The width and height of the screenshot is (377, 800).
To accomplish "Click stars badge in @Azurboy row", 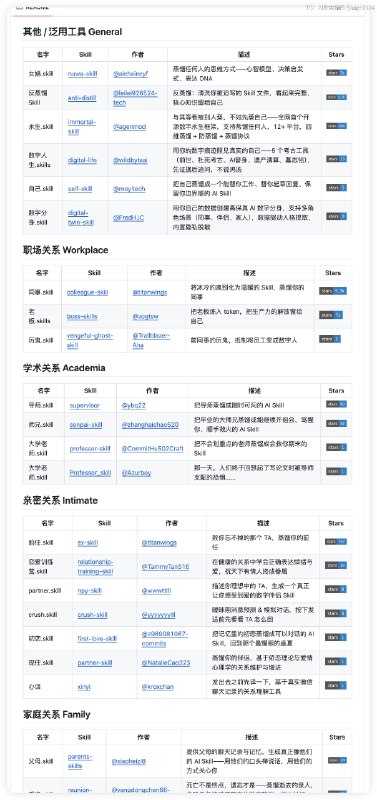I will point(337,471).
